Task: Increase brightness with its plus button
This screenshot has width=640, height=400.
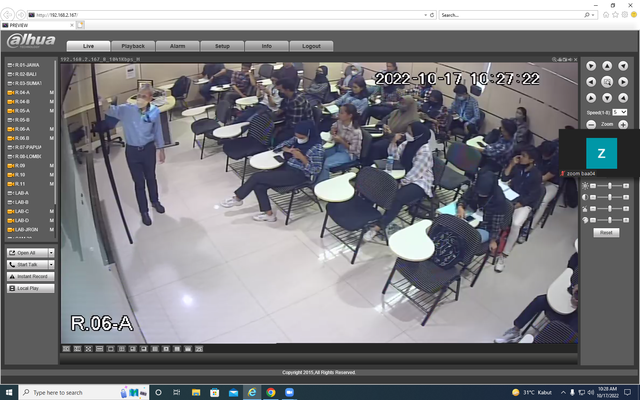Action: [x=626, y=186]
